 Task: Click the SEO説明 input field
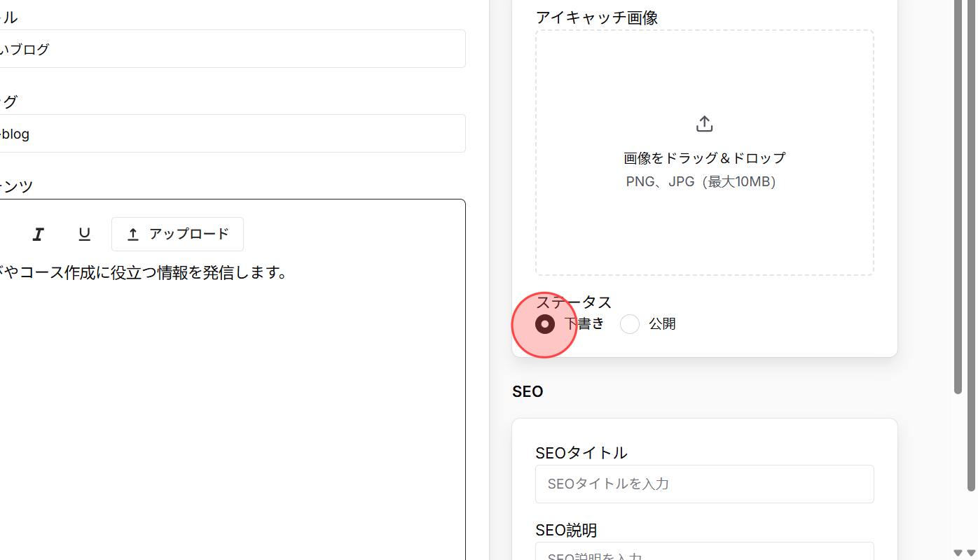[x=704, y=553]
